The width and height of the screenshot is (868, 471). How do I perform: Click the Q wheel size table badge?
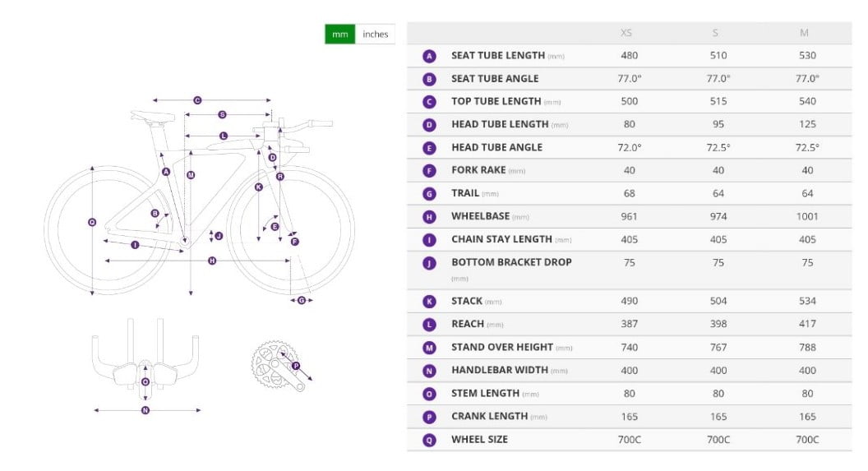pos(429,440)
